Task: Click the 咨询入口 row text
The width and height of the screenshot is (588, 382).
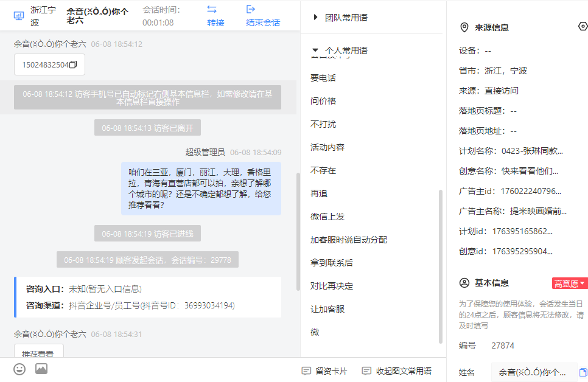Action: pyautogui.click(x=83, y=289)
